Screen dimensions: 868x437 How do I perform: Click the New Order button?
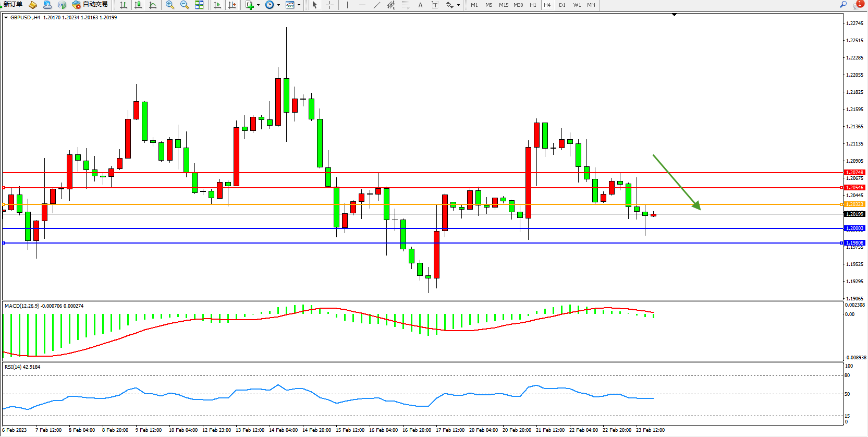tap(13, 5)
